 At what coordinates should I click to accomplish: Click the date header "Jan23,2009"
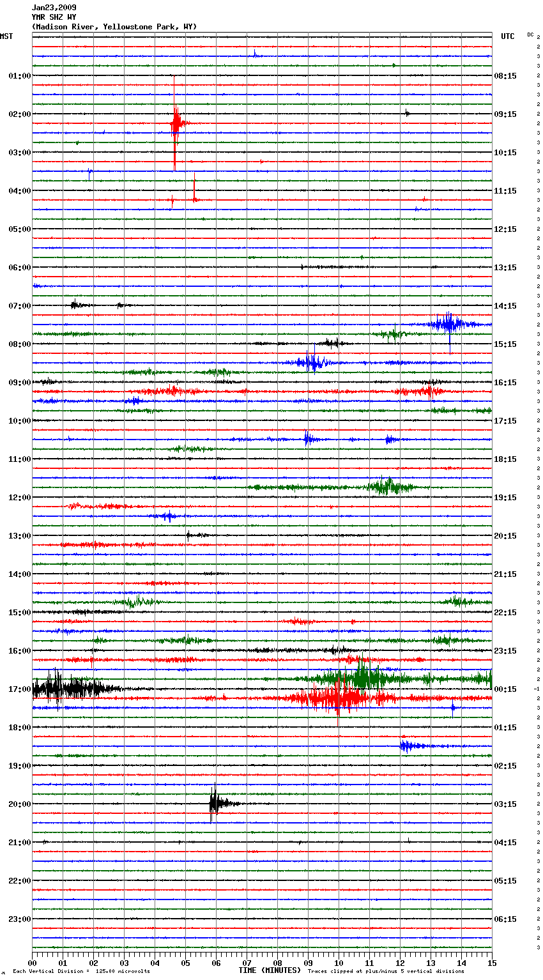pos(54,8)
